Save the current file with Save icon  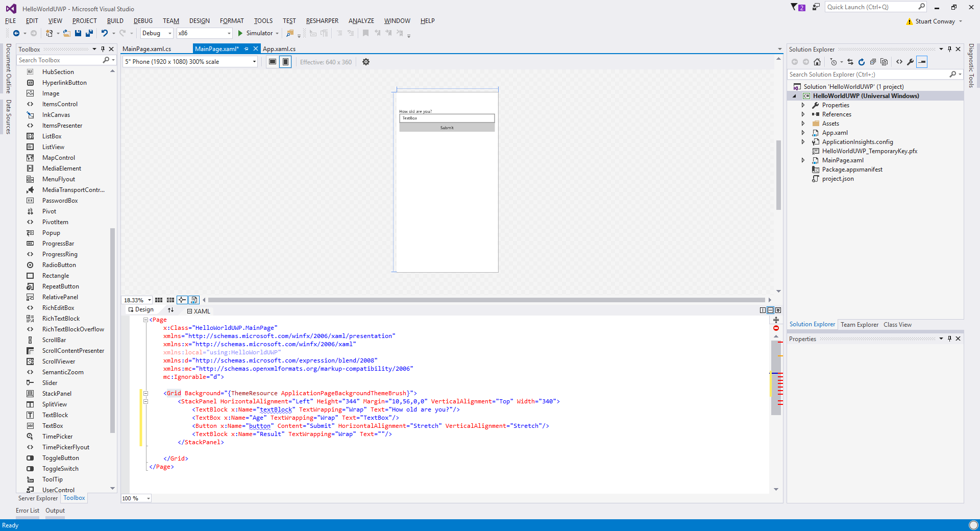click(78, 33)
